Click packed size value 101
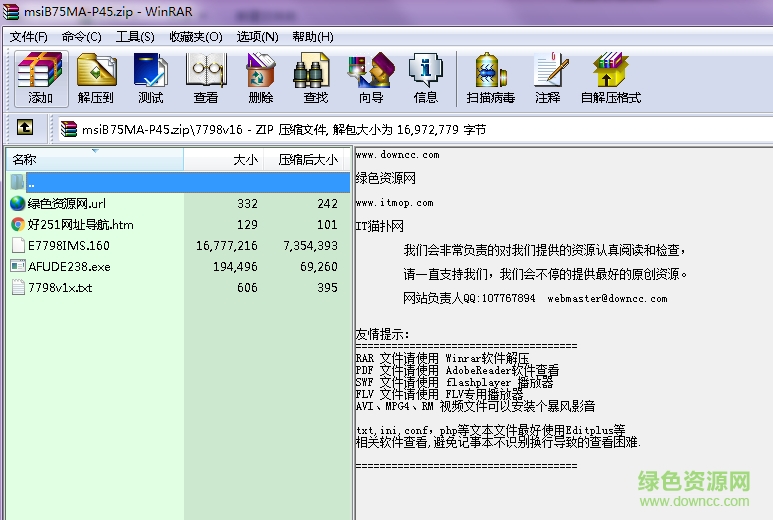The height and width of the screenshot is (520, 773). pos(327,225)
